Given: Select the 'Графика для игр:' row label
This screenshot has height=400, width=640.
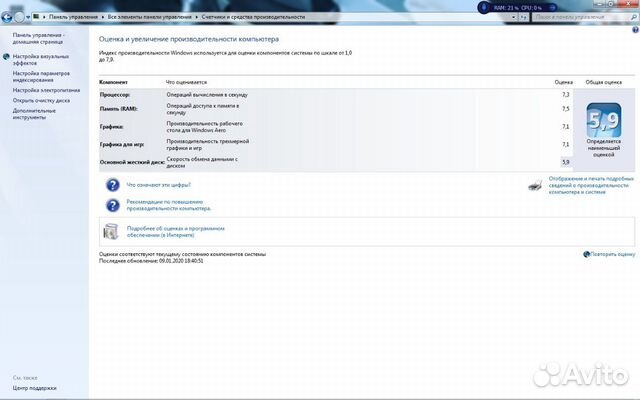Looking at the screenshot, I should 122,144.
